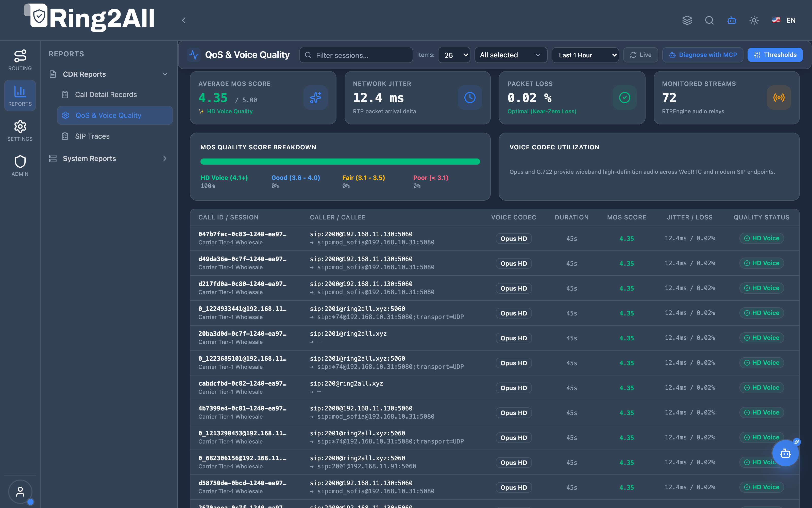Collapse the CDR Reports group
812x508 pixels.
click(x=109, y=74)
